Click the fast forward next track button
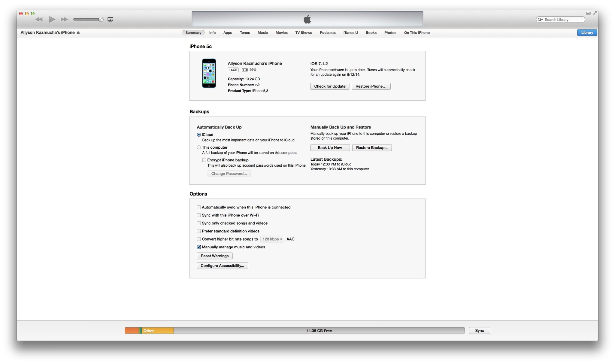615x364 pixels. (64, 20)
